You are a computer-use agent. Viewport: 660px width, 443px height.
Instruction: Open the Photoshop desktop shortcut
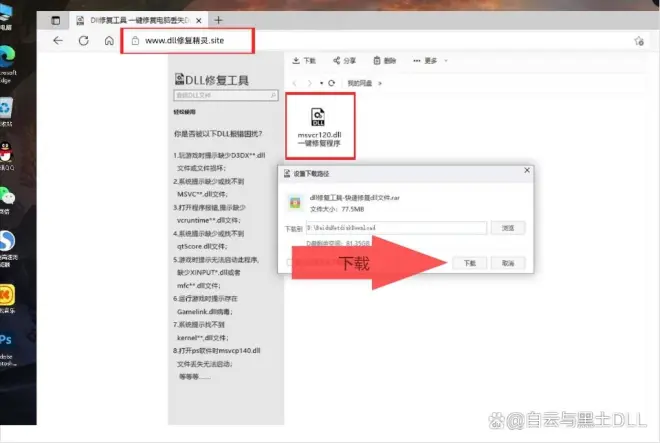coord(7,338)
